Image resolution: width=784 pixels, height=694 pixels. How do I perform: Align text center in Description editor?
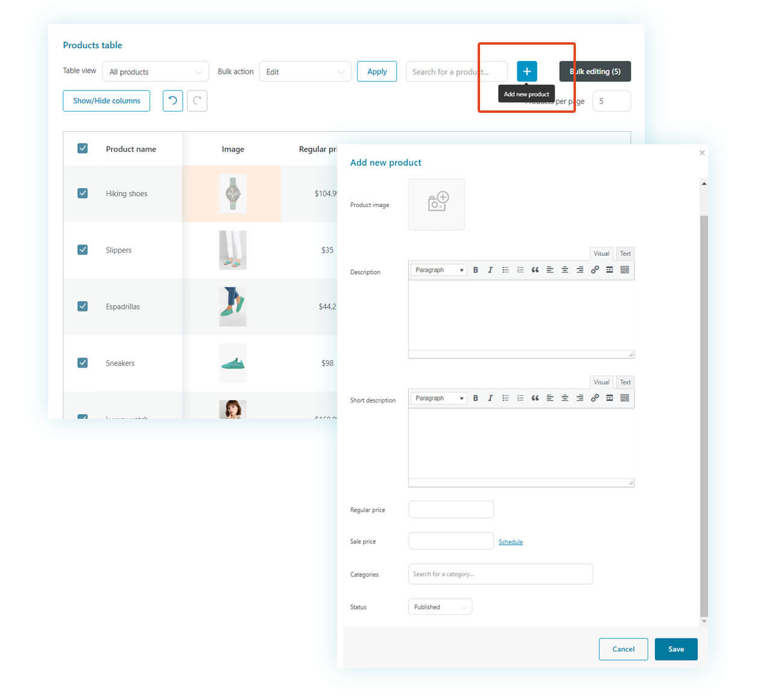[x=564, y=270]
